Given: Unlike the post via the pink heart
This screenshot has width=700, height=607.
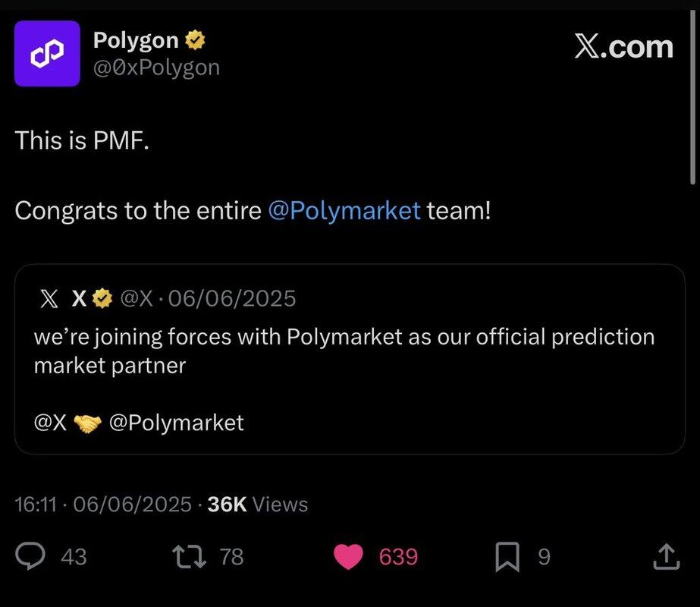Looking at the screenshot, I should click(x=349, y=557).
